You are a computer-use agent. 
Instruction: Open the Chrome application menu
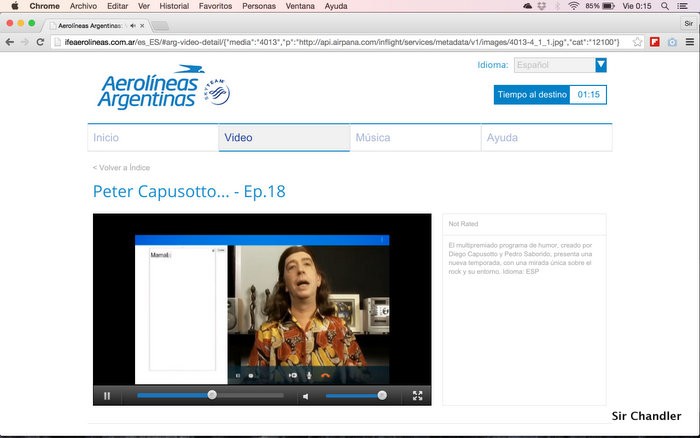(45, 6)
